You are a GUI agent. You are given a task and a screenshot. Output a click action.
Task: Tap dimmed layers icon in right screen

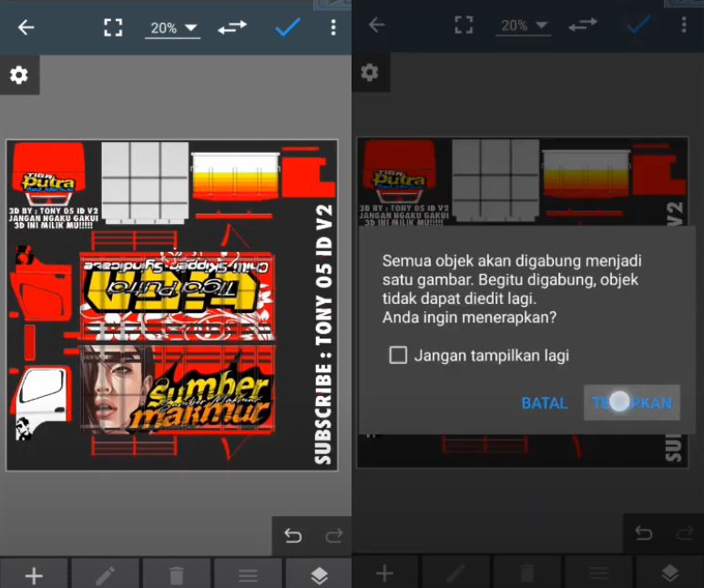click(670, 573)
